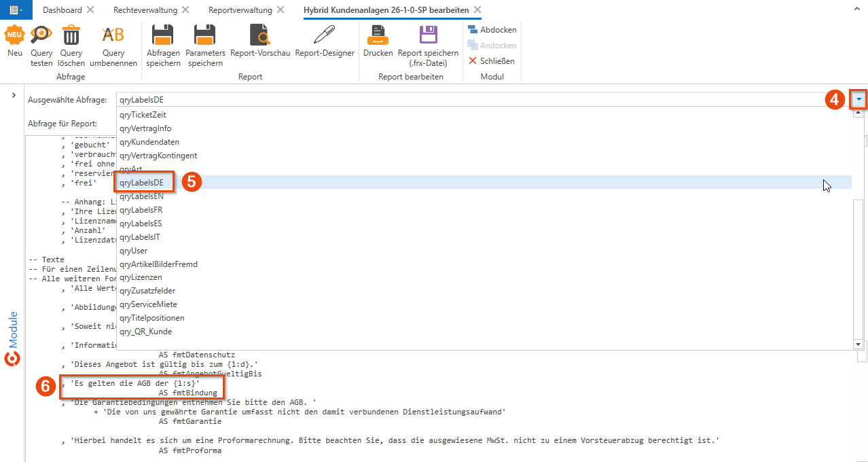This screenshot has height=462, width=868.
Task: Close the Hybrid Kundenanlagen tab
Action: 477,10
